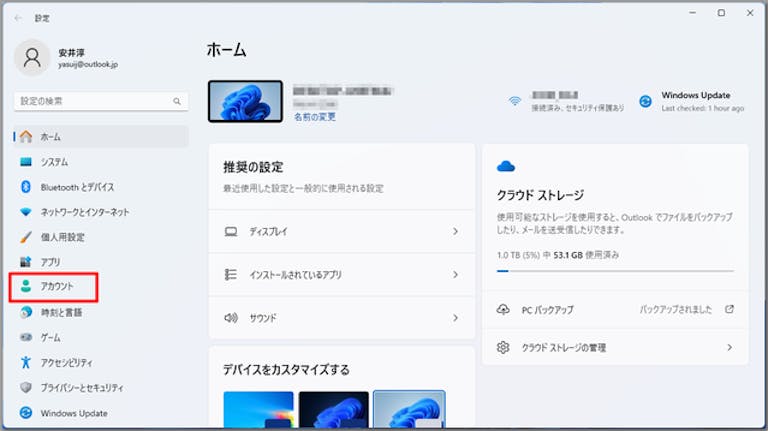Click the privacy shield icon

[x=26, y=387]
